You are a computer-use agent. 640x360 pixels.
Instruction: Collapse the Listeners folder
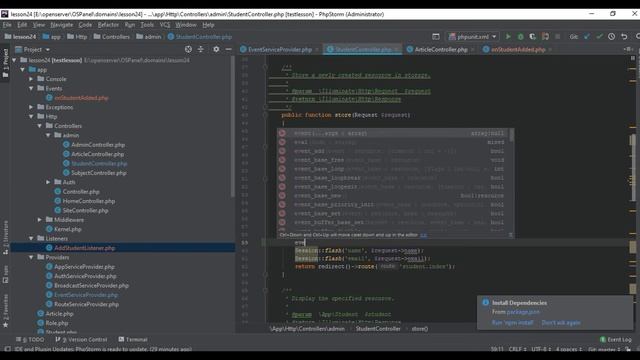pos(31,239)
